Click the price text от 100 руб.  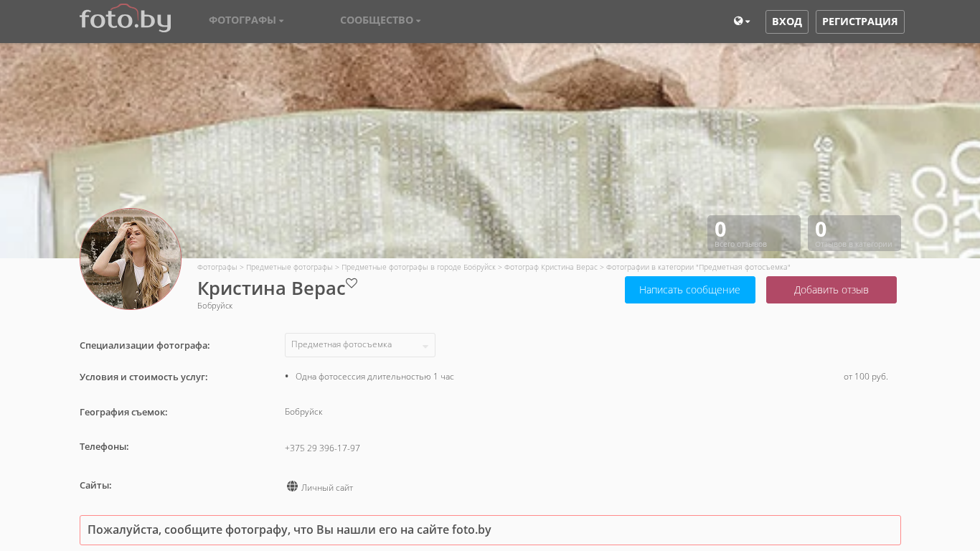point(866,377)
